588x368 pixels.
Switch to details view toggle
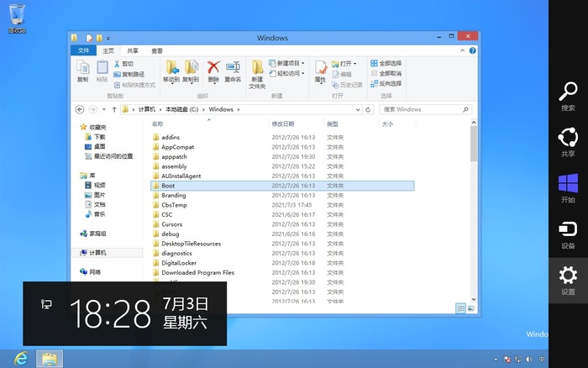(461, 308)
